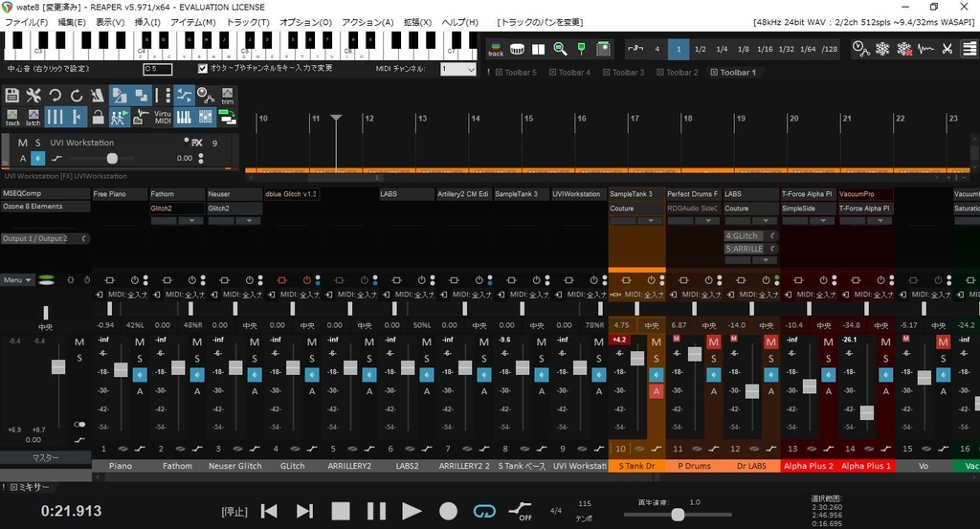Click the play transport button
Screen dimensions: 980x529
[x=412, y=511]
